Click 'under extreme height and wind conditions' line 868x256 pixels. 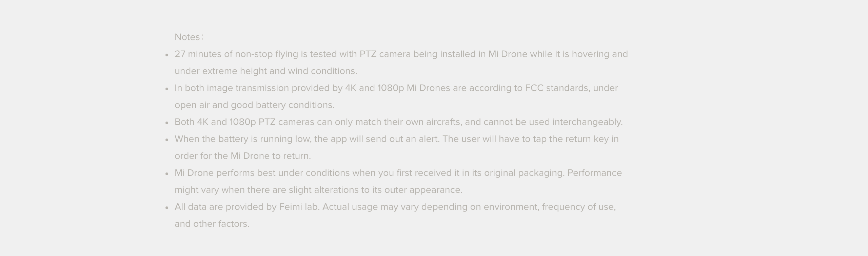(x=266, y=71)
